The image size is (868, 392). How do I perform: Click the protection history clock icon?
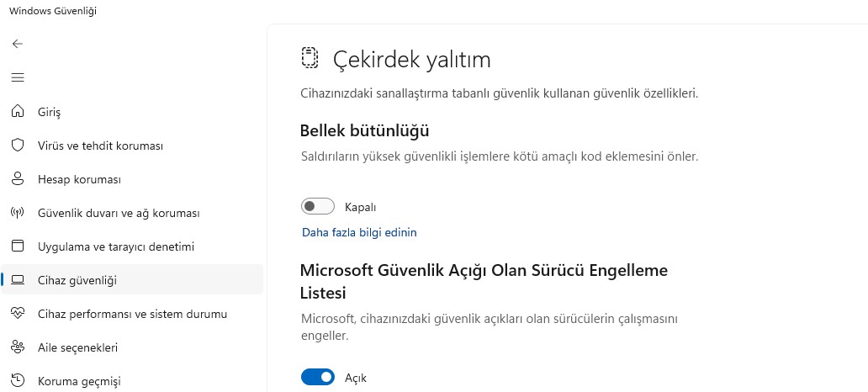click(18, 380)
